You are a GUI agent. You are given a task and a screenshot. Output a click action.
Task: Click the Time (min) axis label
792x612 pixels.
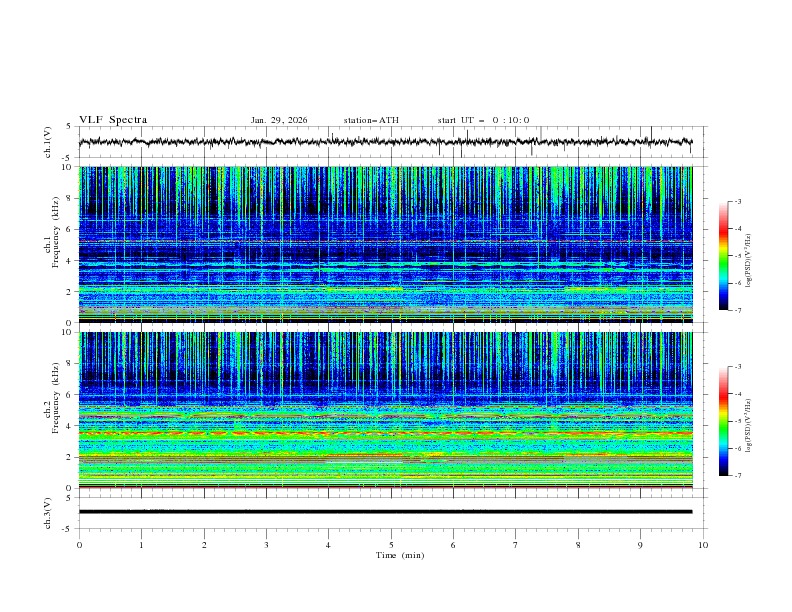point(399,555)
